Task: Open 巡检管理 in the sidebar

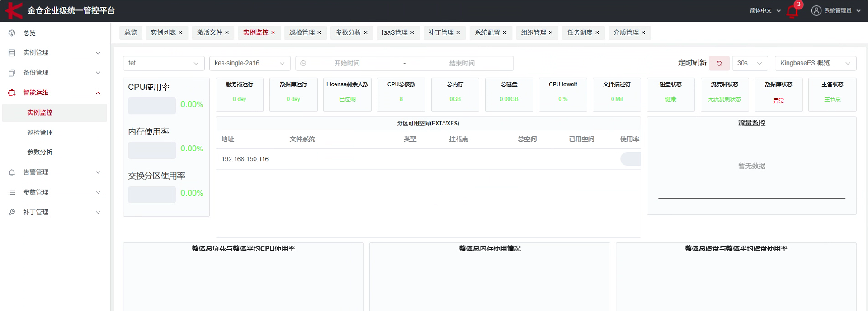Action: pos(40,132)
